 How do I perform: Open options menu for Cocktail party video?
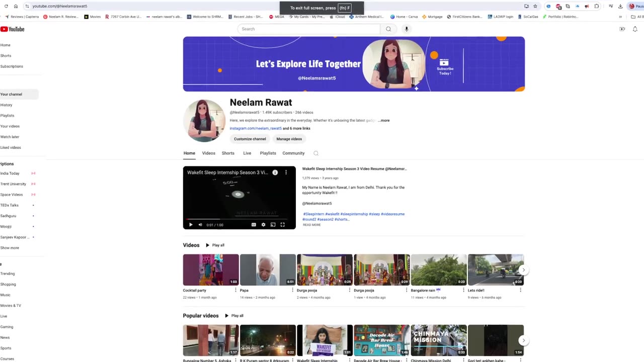click(235, 290)
